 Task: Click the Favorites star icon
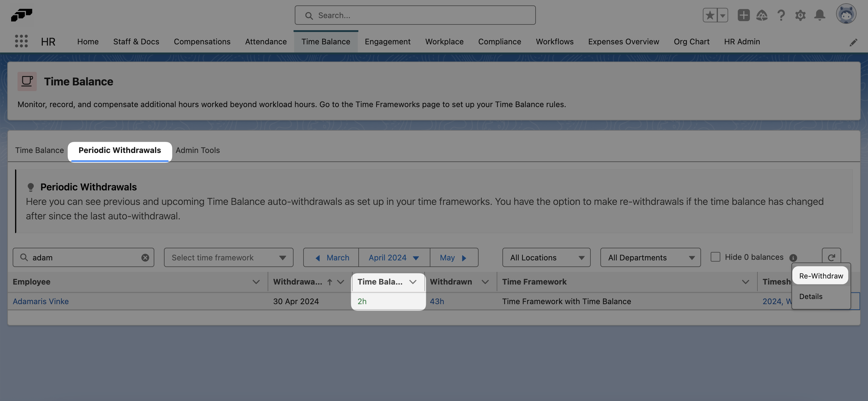(x=710, y=15)
